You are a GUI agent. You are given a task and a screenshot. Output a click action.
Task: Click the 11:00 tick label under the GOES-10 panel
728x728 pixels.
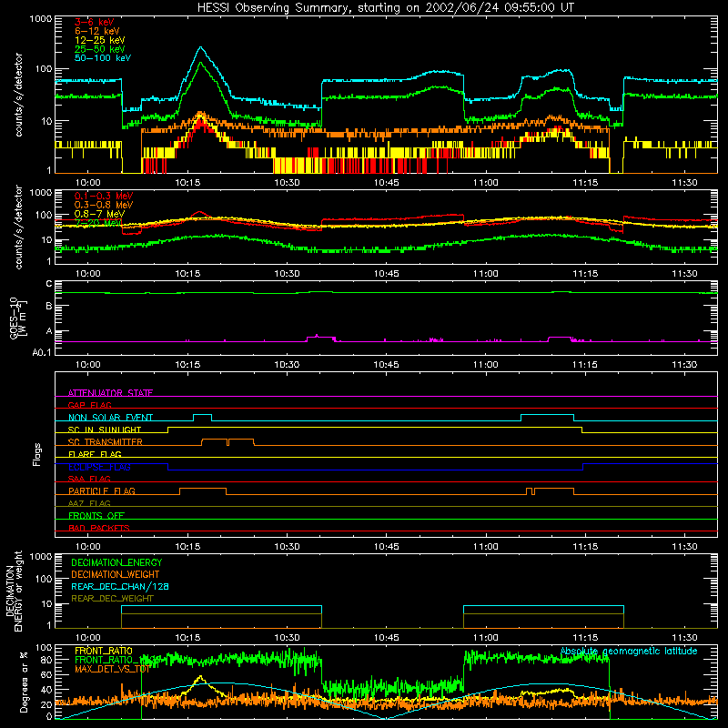pos(486,365)
